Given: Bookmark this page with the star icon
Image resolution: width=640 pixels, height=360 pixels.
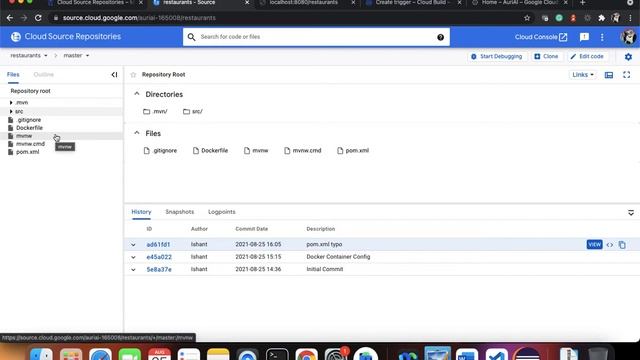Looking at the screenshot, I should [527, 18].
